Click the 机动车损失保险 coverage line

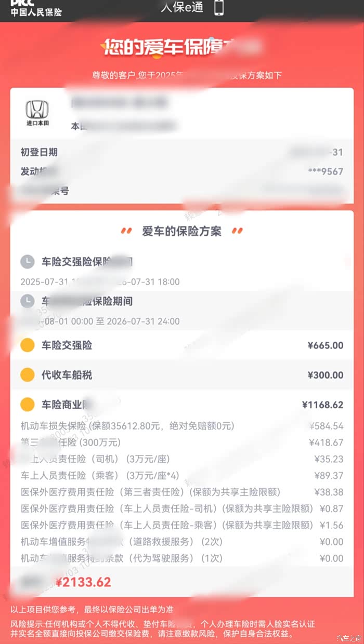pos(127,426)
